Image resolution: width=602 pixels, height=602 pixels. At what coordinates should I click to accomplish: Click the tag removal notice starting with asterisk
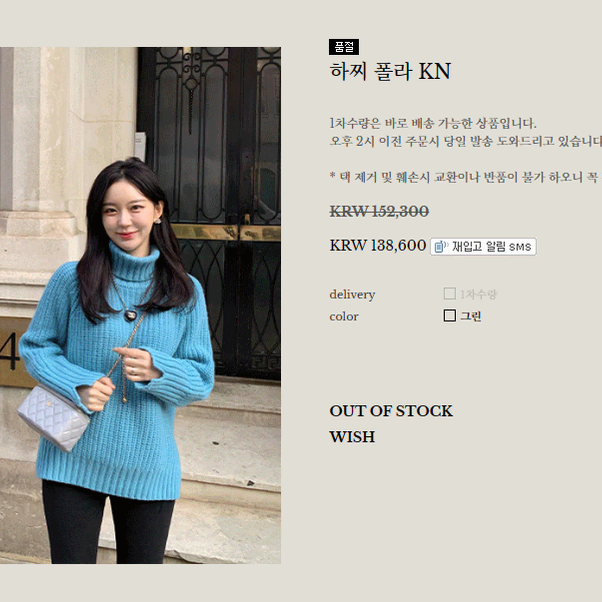(465, 177)
